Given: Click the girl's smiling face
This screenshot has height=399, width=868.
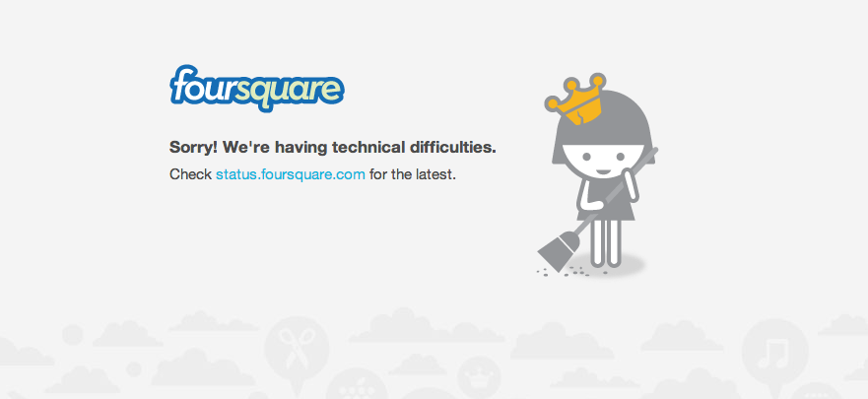Looking at the screenshot, I should click(602, 162).
